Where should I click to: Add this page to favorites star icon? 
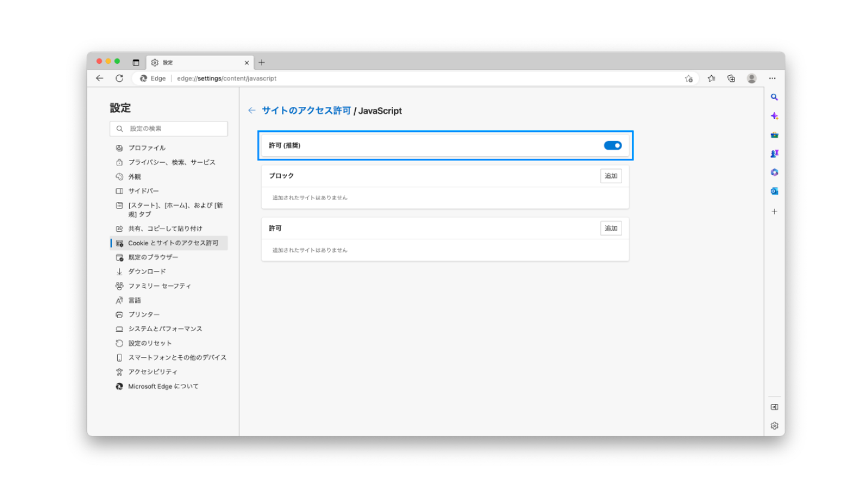(689, 78)
